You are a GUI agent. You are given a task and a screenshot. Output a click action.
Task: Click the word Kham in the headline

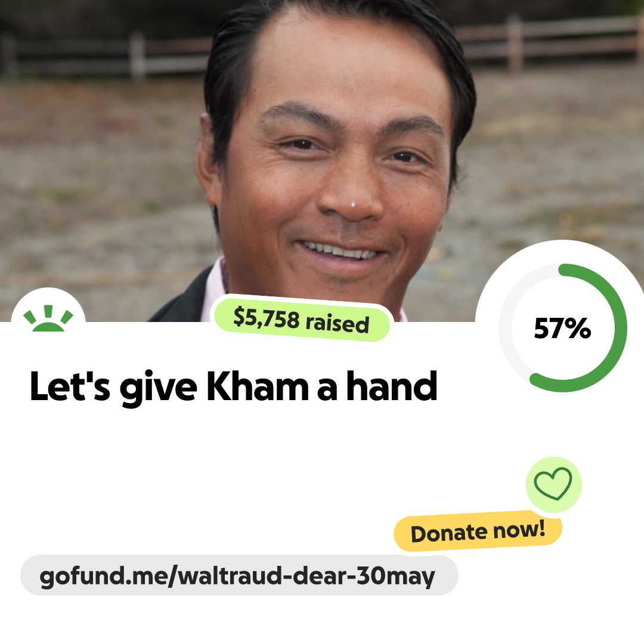tap(257, 386)
